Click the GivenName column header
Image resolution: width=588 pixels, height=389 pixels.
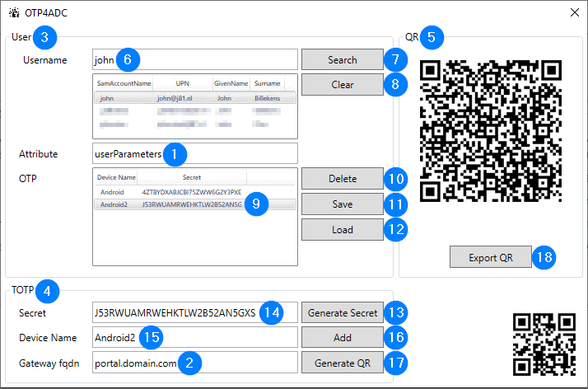point(231,83)
